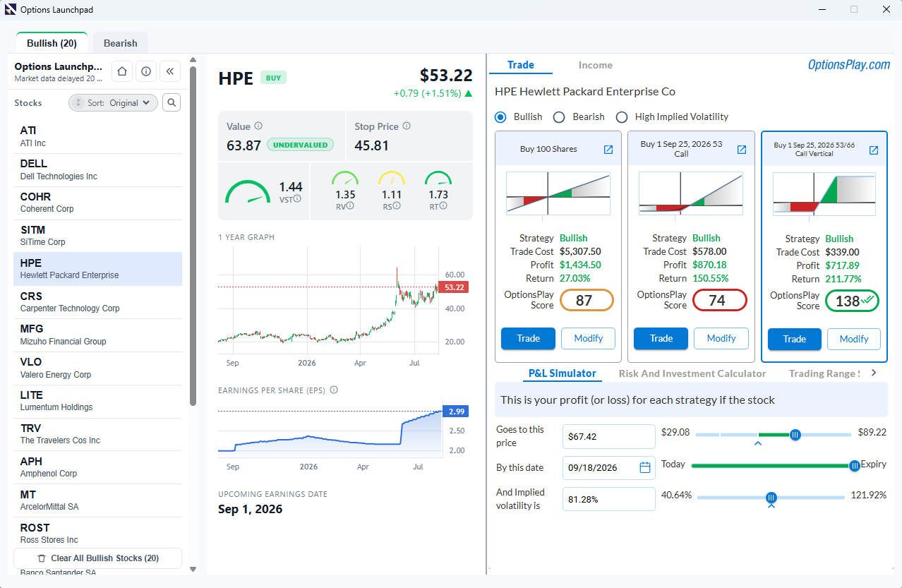Select COHR Coherent Corp in list
This screenshot has width=902, height=588.
coord(97,203)
